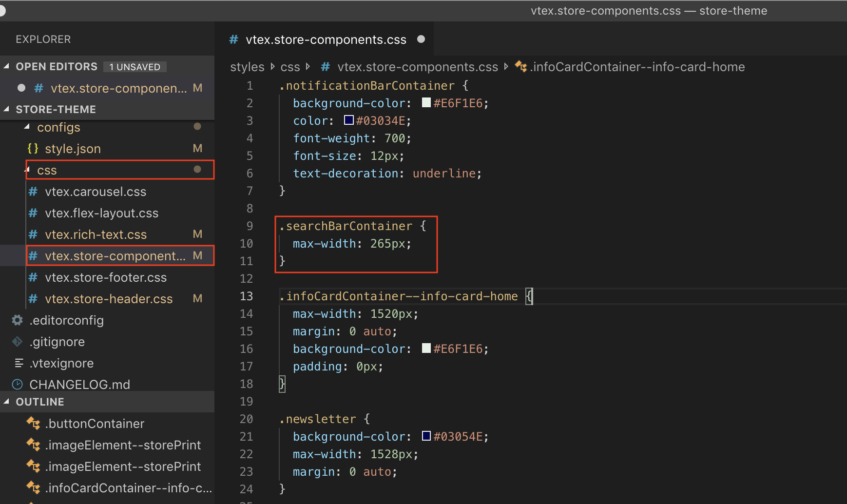
Task: Click unsaved dot in Open Editors entry
Action: tap(21, 88)
